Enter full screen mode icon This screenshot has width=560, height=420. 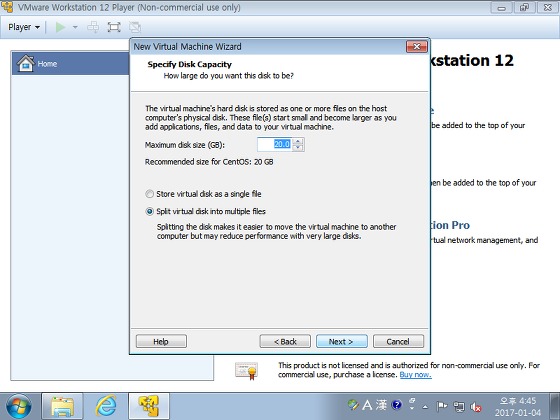(x=114, y=27)
